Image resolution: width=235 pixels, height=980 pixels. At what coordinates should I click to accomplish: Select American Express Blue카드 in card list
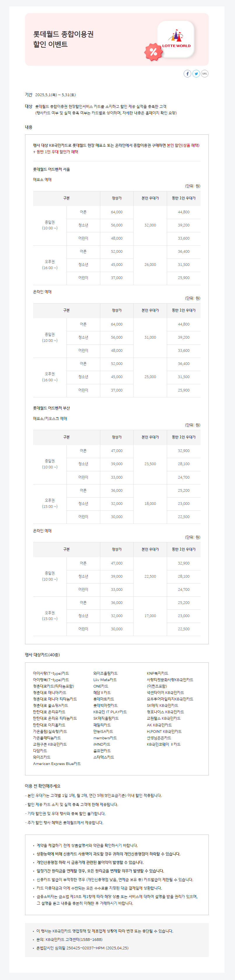click(x=57, y=763)
